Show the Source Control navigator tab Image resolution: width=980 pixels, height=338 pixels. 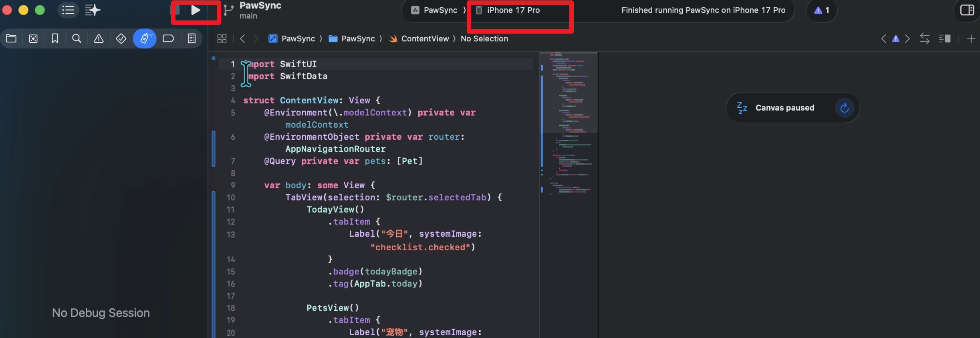(x=33, y=38)
